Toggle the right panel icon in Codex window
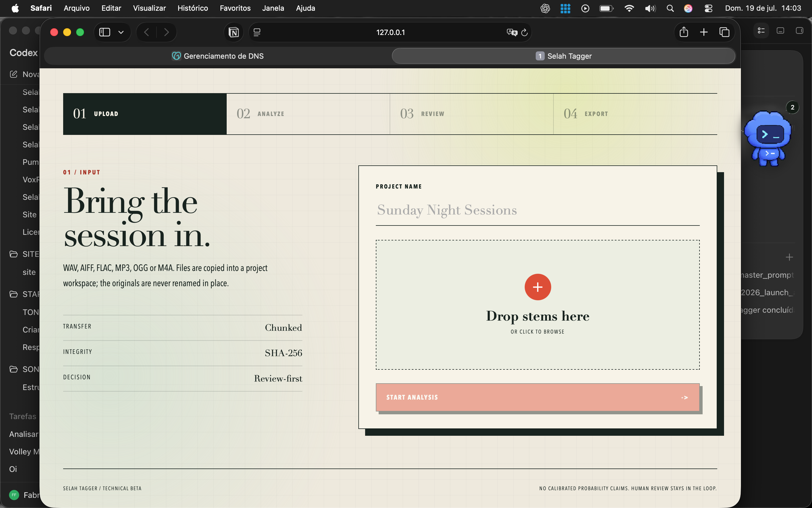 [x=800, y=30]
